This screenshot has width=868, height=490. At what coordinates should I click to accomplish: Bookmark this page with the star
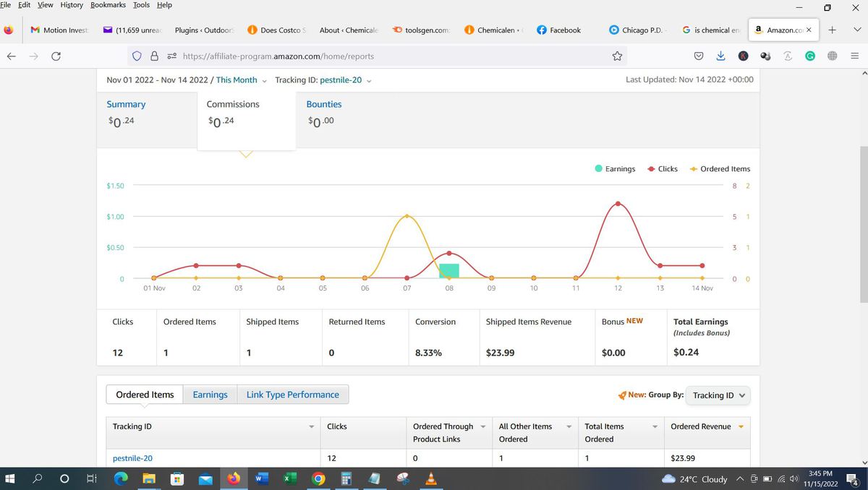[x=617, y=56]
